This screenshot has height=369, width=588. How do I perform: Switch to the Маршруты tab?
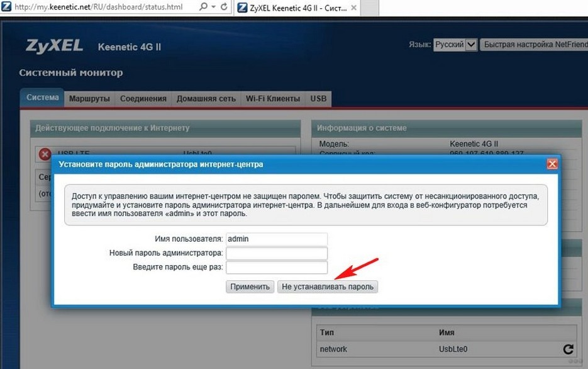(x=89, y=99)
